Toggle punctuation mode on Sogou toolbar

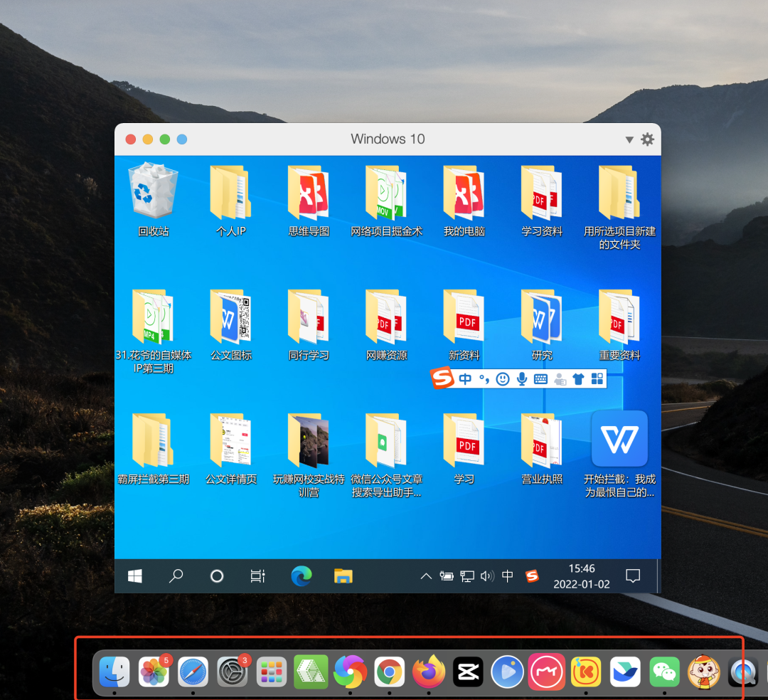tap(484, 379)
